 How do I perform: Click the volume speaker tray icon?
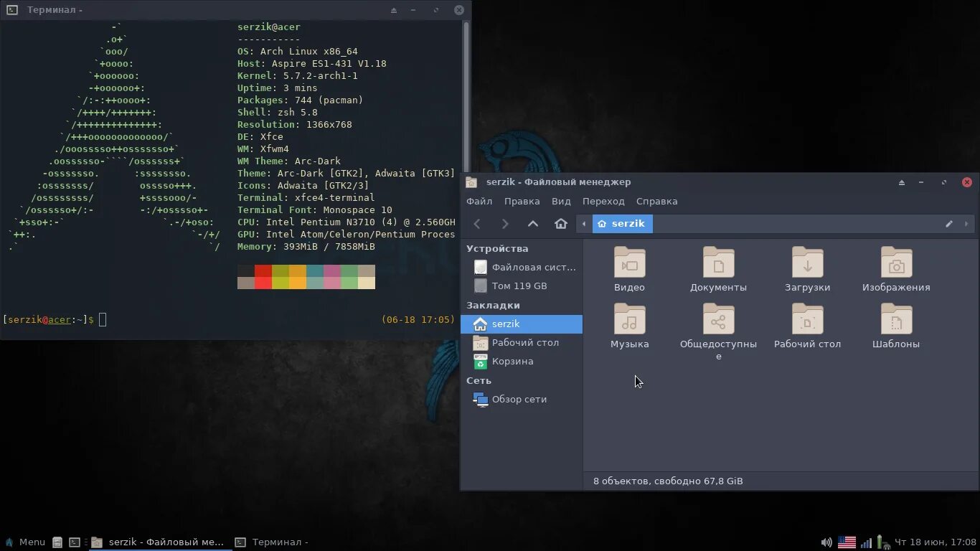tap(826, 542)
